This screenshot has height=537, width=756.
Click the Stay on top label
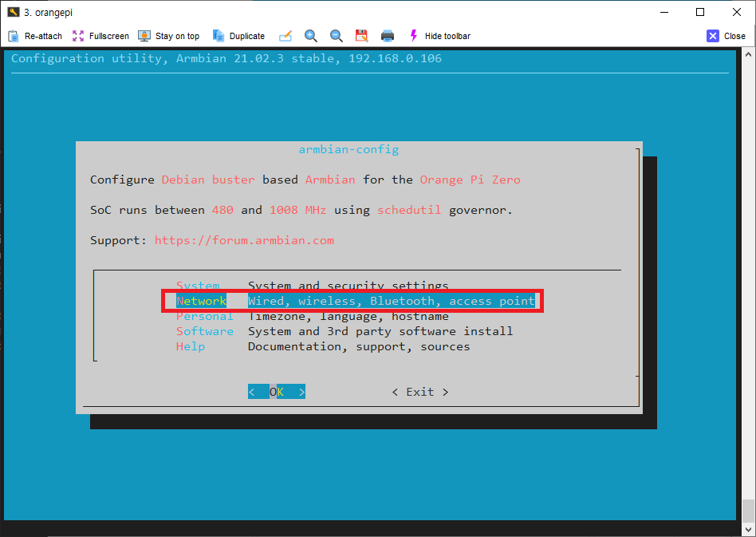(177, 36)
